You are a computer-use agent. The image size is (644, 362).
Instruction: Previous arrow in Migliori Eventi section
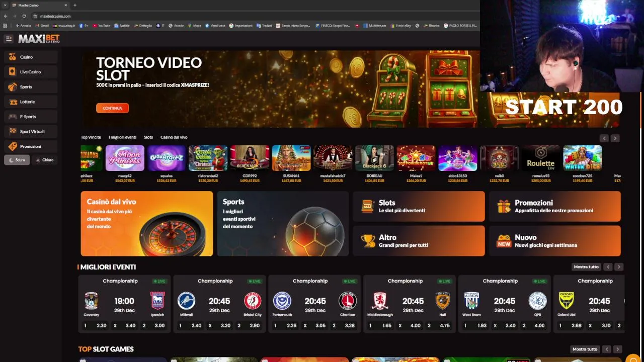tap(608, 267)
